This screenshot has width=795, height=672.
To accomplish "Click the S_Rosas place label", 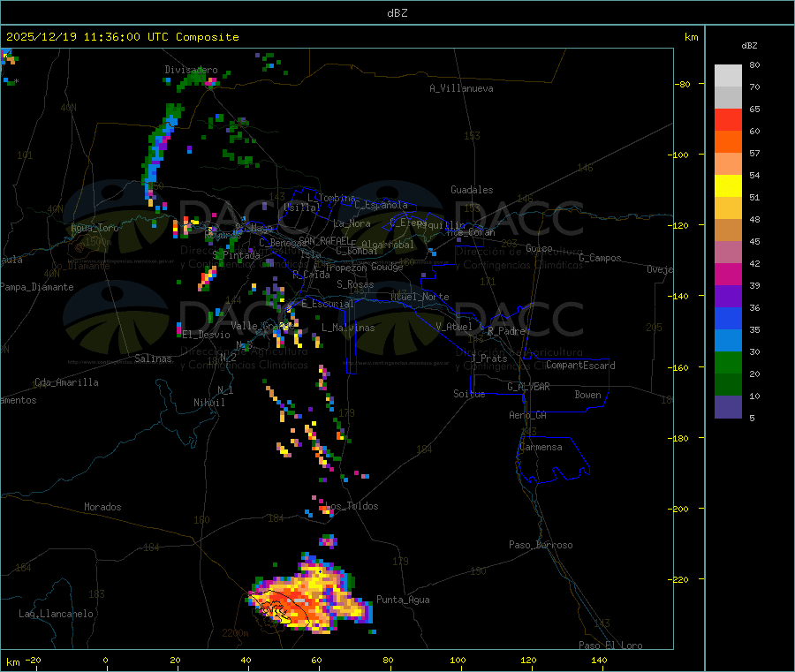I will pos(355,284).
